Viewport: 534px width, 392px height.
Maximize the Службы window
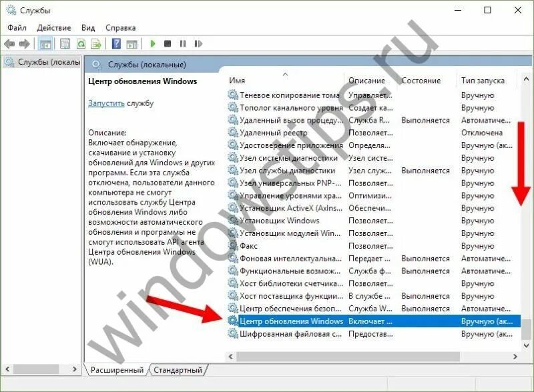pos(488,10)
